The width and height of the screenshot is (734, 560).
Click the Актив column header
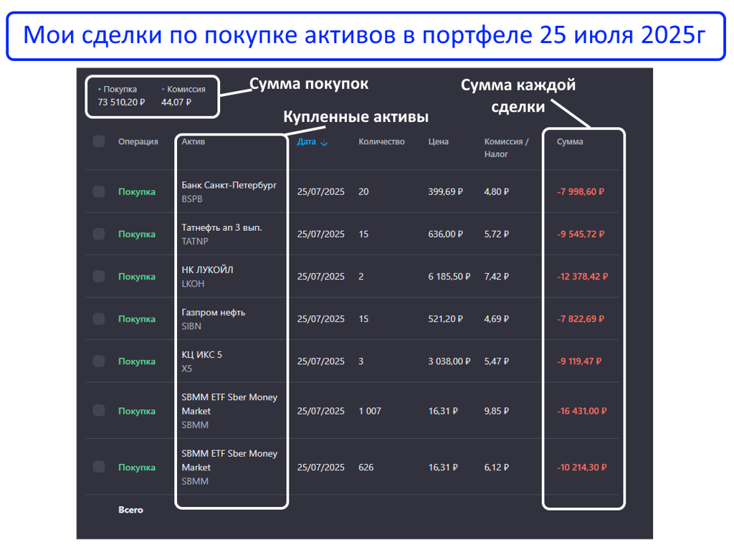(193, 142)
